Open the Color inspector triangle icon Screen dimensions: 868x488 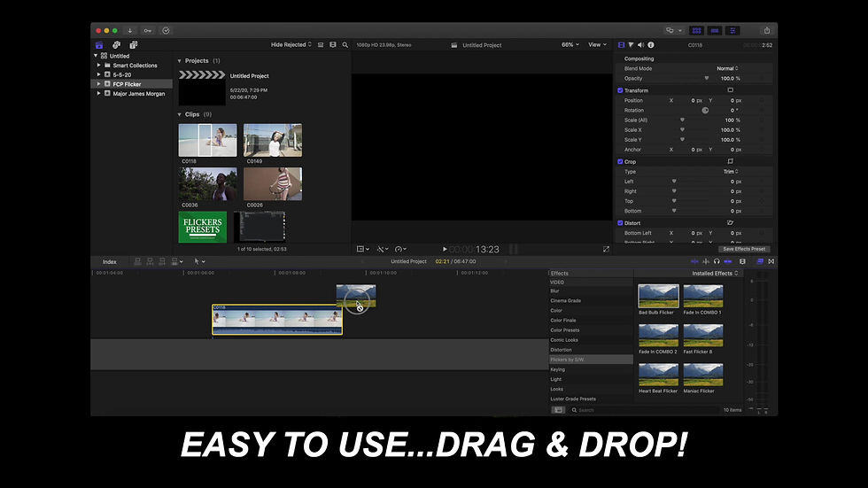[x=631, y=45]
